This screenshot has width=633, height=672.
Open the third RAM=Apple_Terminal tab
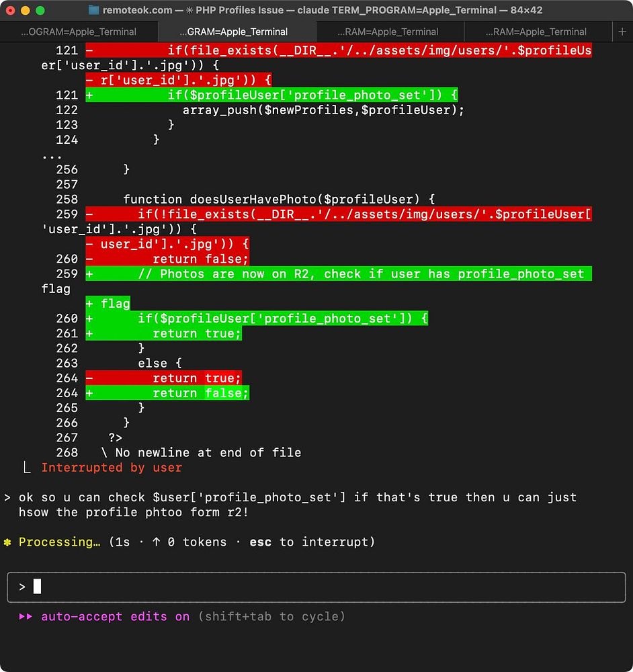click(388, 32)
